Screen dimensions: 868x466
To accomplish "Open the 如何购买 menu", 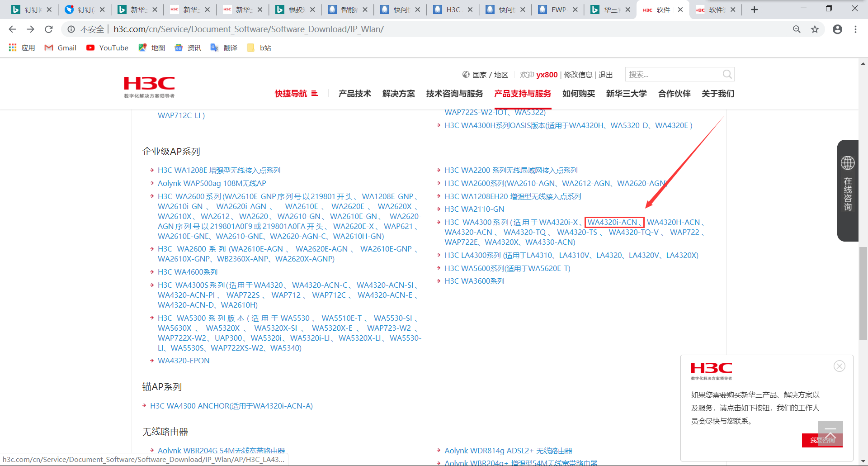I will point(579,94).
